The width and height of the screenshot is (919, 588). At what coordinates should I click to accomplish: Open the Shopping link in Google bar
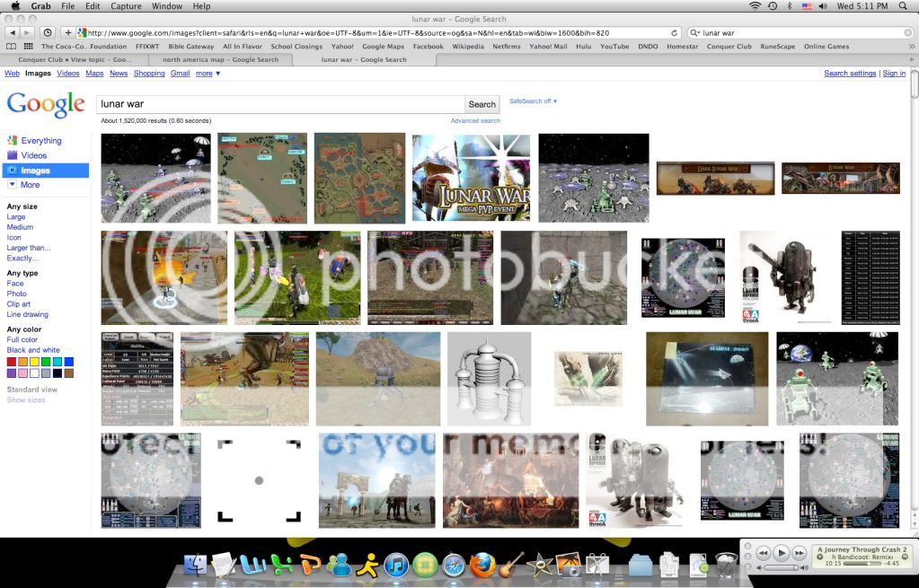point(149,74)
